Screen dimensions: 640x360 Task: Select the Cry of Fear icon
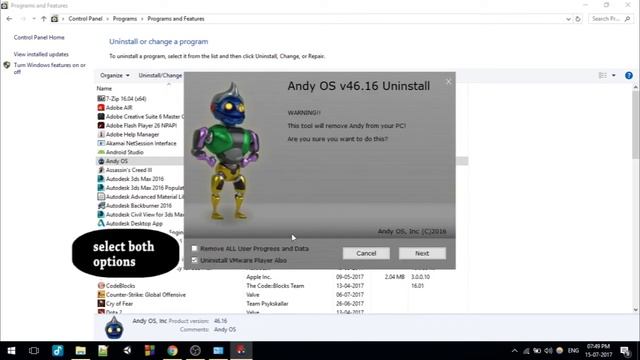click(101, 304)
